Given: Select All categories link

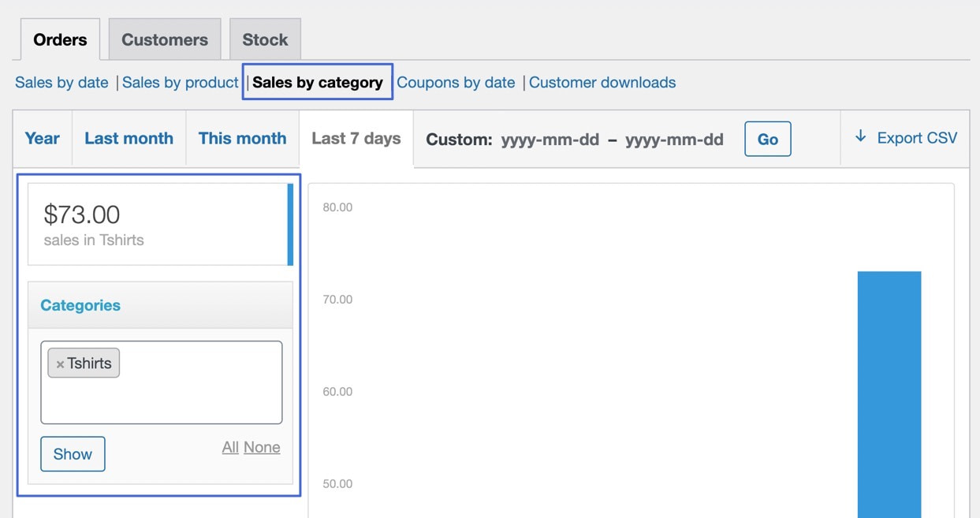Looking at the screenshot, I should 230,448.
